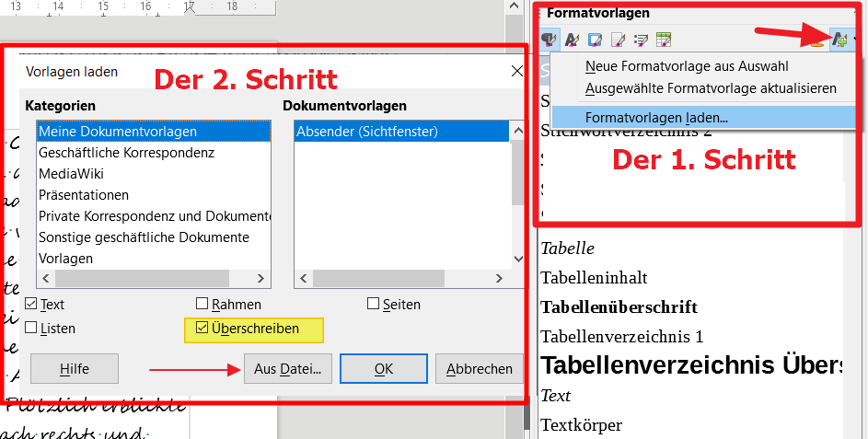Image resolution: width=868 pixels, height=439 pixels.
Task: Enable the Rahmen checkbox
Action: coord(203,304)
